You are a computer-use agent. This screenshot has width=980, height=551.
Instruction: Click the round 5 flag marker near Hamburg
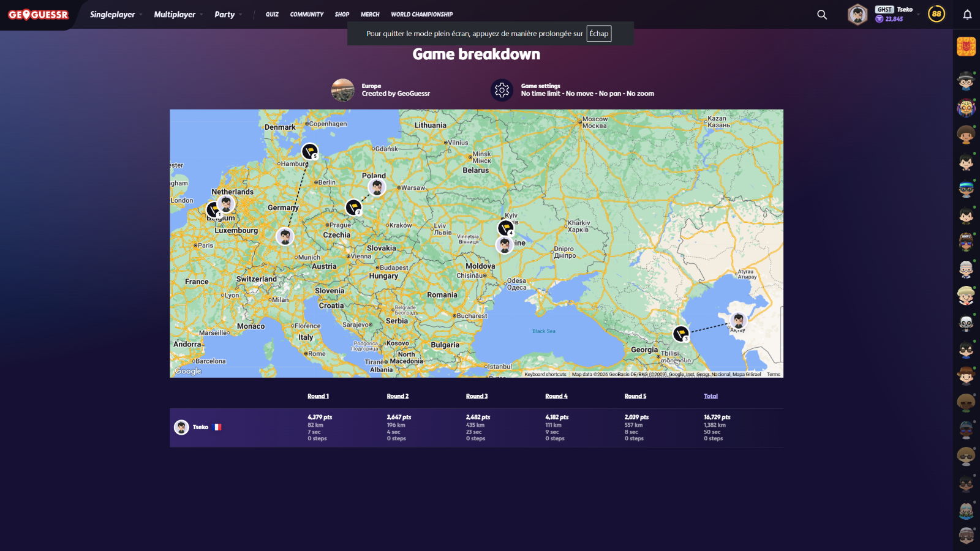click(310, 151)
